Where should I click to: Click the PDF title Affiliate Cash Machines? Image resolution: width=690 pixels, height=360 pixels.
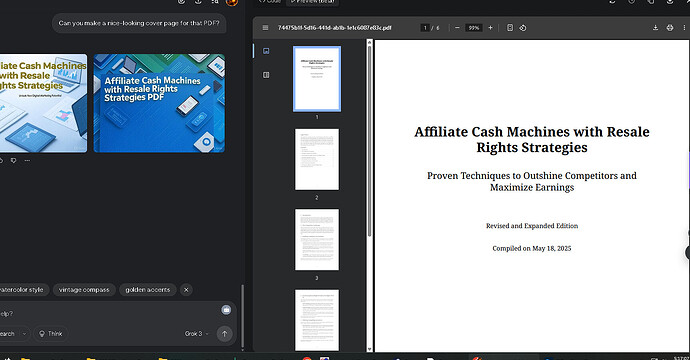(532, 139)
